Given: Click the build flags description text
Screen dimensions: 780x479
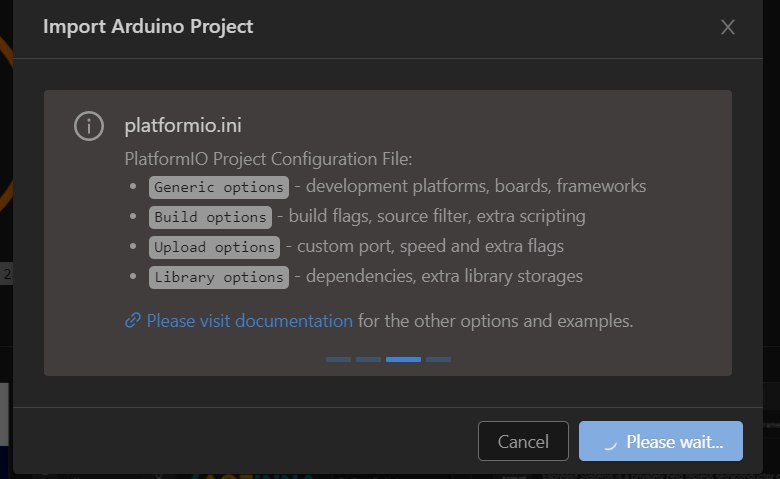Looking at the screenshot, I should [x=437, y=217].
